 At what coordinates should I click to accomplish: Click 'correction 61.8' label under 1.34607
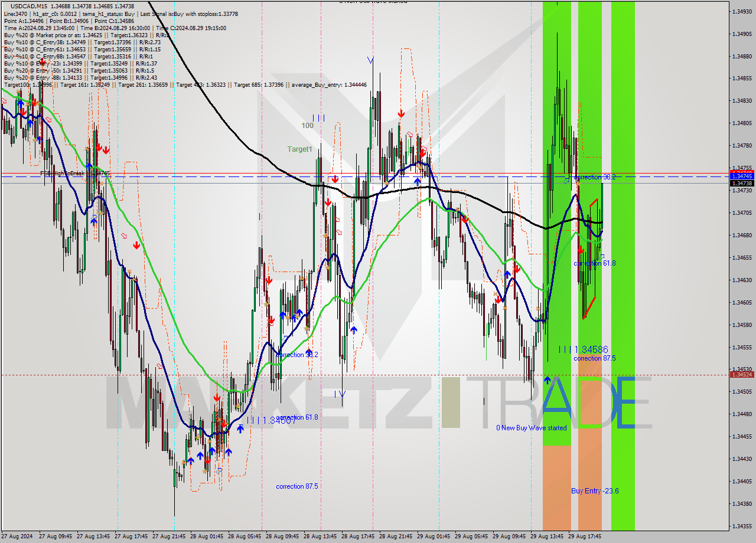click(x=297, y=417)
